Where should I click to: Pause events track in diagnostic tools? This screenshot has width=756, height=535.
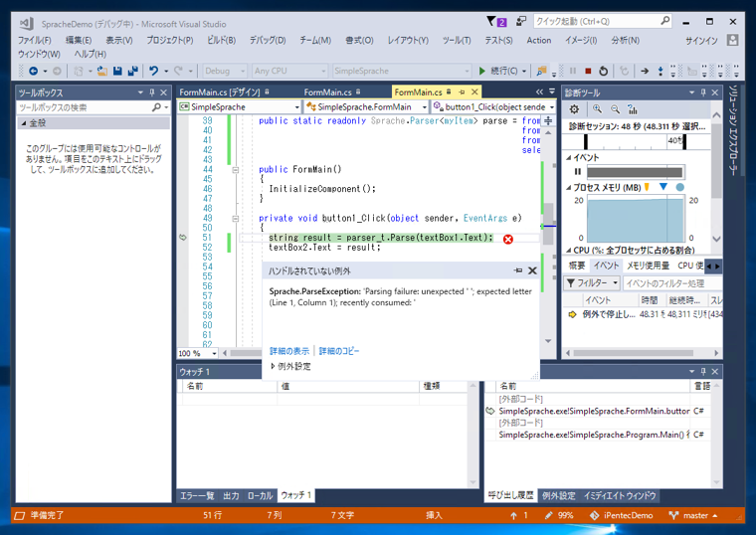tap(578, 172)
